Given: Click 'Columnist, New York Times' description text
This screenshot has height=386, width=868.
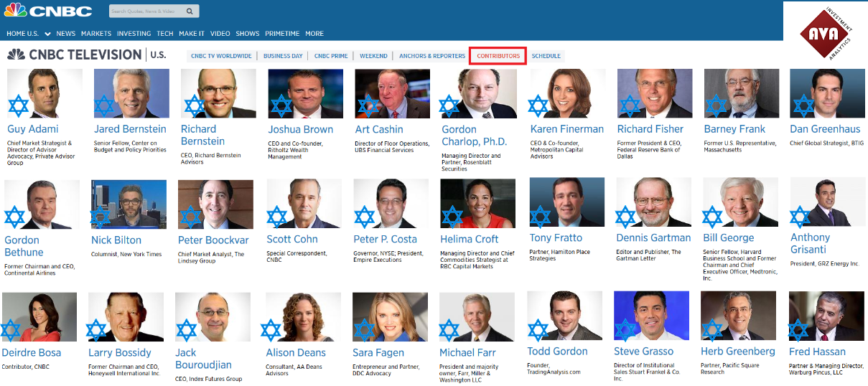Looking at the screenshot, I should pos(126,254).
